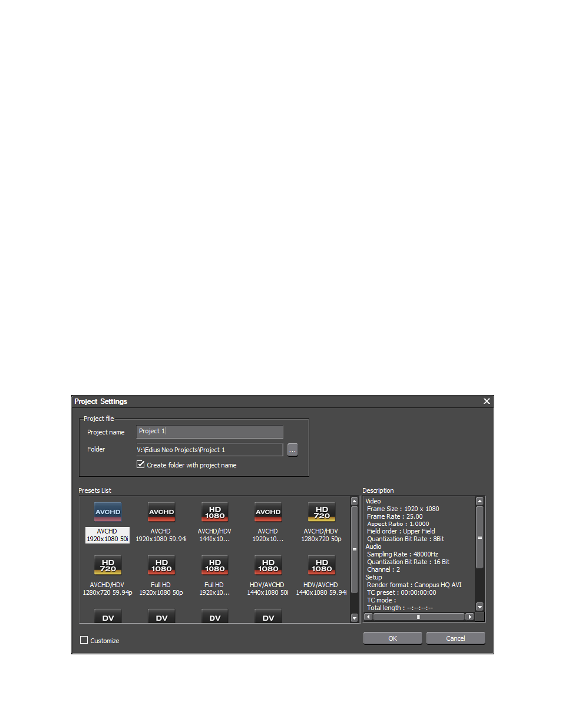
Task: Select HDV/AVCHD 1440x1080 50i preset icon
Action: (x=268, y=565)
